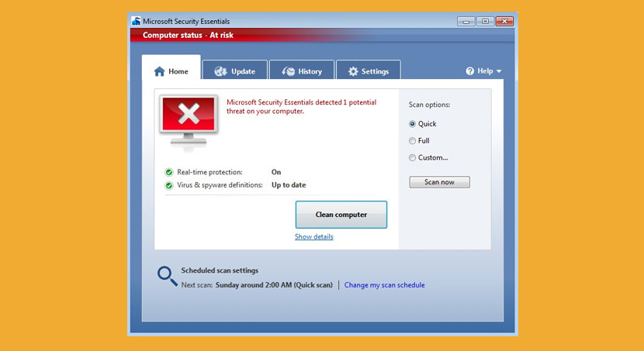This screenshot has width=644, height=351.
Task: Minimize the Security Essentials window
Action: tap(466, 22)
